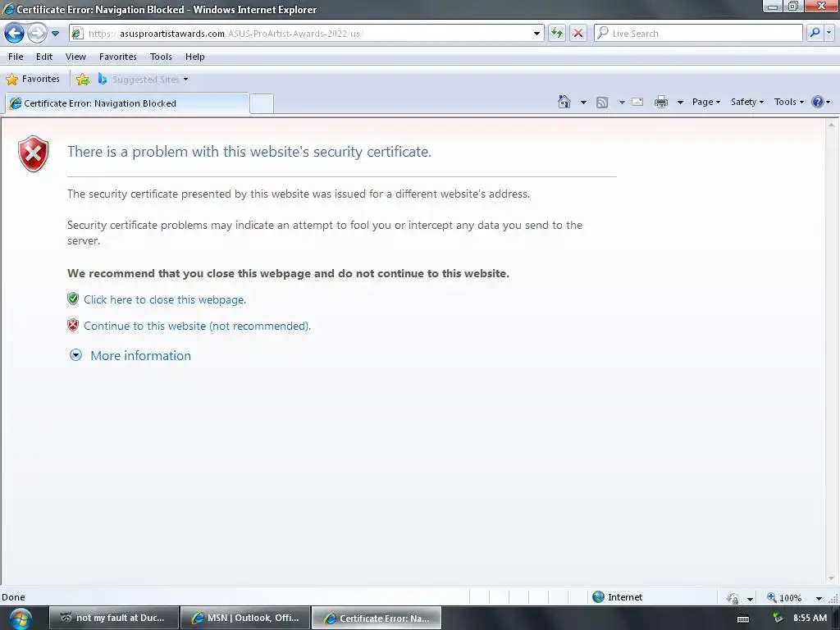Open the Tools command bar menu

pos(789,102)
